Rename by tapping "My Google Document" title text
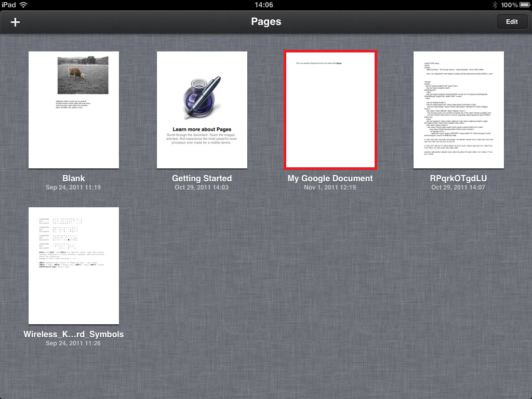The width and height of the screenshot is (532, 399). pos(330,178)
